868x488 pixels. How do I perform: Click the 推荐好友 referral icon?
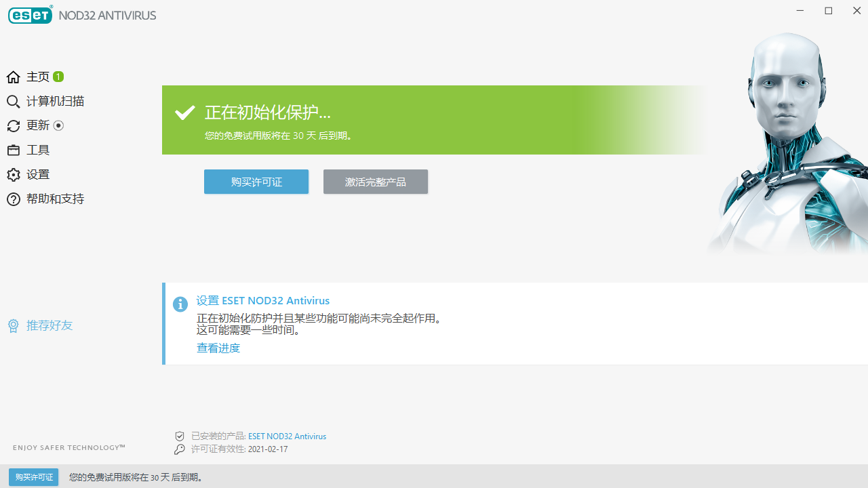(x=13, y=325)
